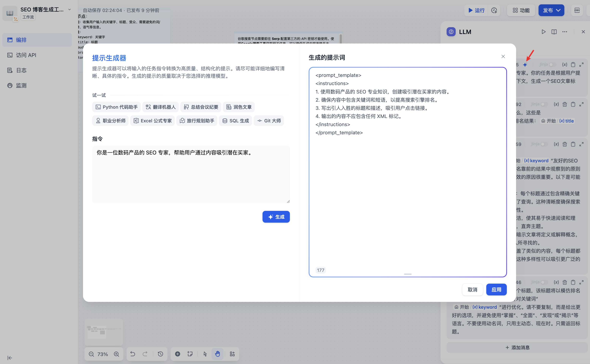Viewport: 590px width, 364px height.
Task: Collapse the left sidebar
Action: (10, 358)
